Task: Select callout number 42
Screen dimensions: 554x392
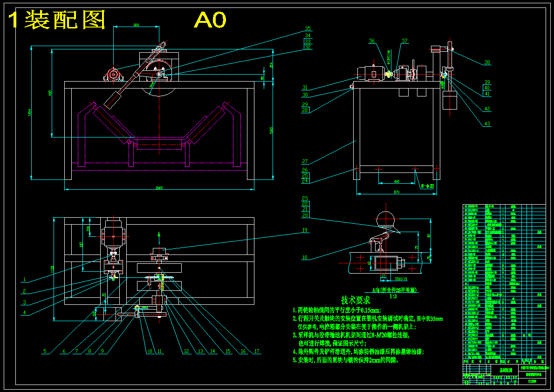Action: point(487,109)
